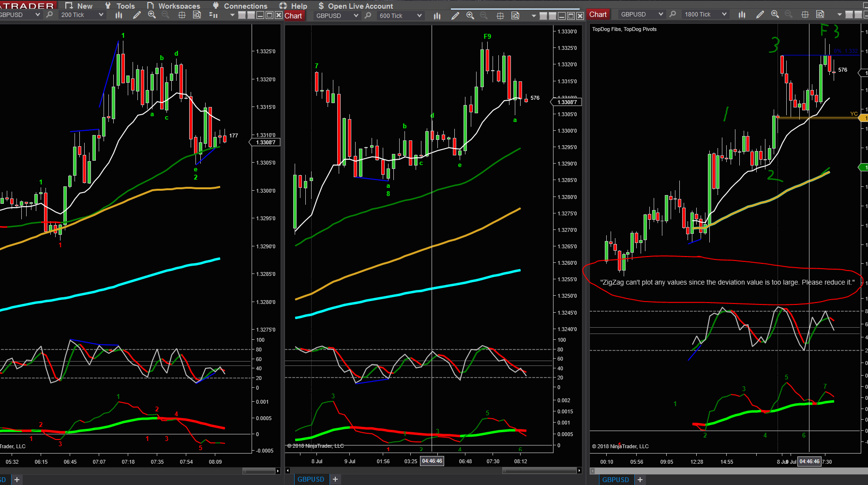868x485 pixels.
Task: Zoom out on the 200 Tick chart
Action: [x=165, y=15]
